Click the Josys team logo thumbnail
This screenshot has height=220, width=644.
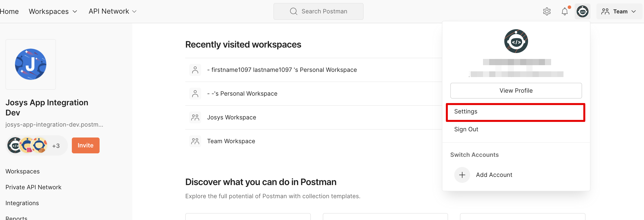[30, 64]
